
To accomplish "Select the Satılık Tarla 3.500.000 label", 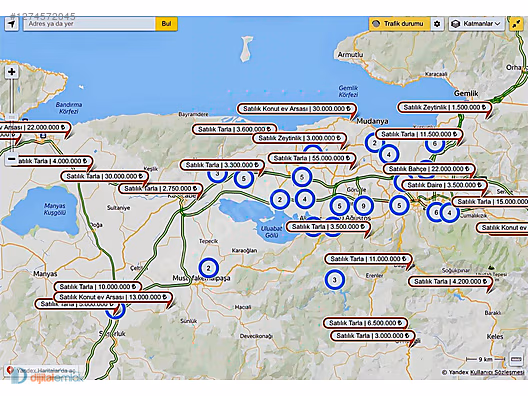I will point(328,227).
